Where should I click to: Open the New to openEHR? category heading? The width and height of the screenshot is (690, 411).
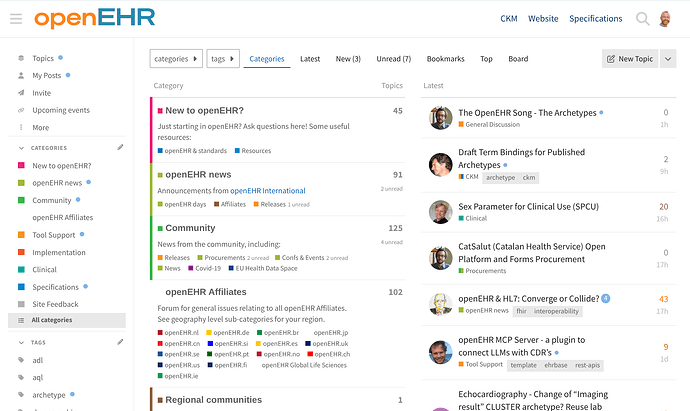pyautogui.click(x=205, y=110)
